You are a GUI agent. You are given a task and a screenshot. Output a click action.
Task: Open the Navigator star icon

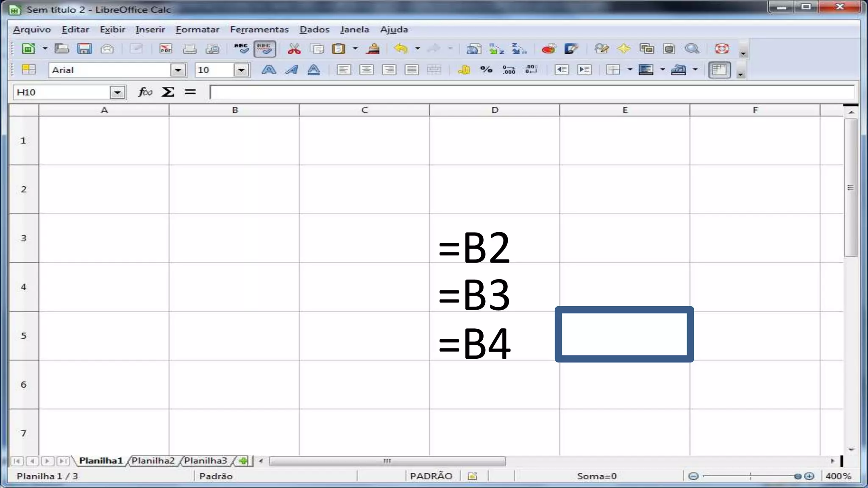point(624,49)
